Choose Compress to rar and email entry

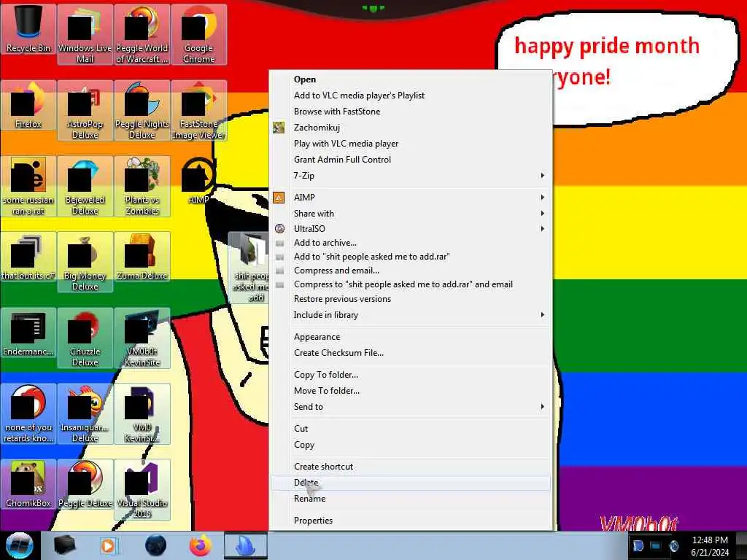coord(411,284)
